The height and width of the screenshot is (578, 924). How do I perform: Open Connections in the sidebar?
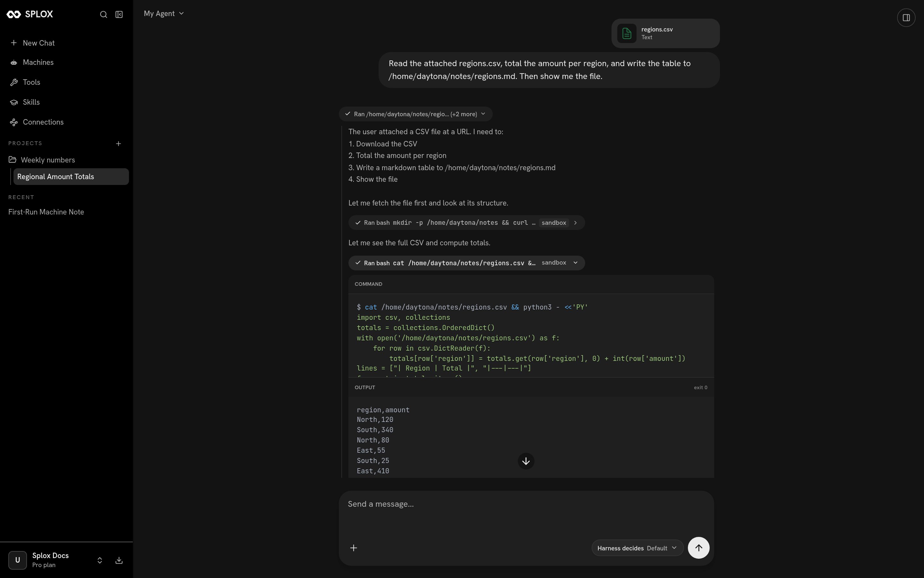coord(66,122)
